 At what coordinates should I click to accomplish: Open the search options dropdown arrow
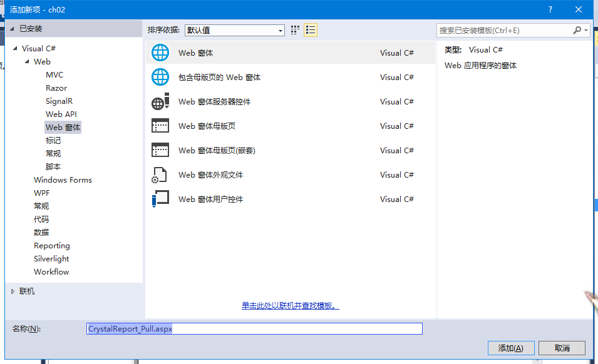tap(586, 30)
